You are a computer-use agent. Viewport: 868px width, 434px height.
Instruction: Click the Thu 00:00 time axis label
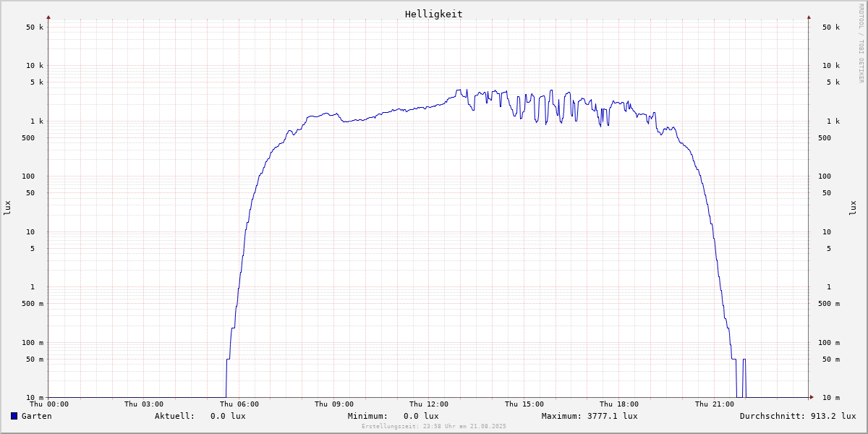49,404
